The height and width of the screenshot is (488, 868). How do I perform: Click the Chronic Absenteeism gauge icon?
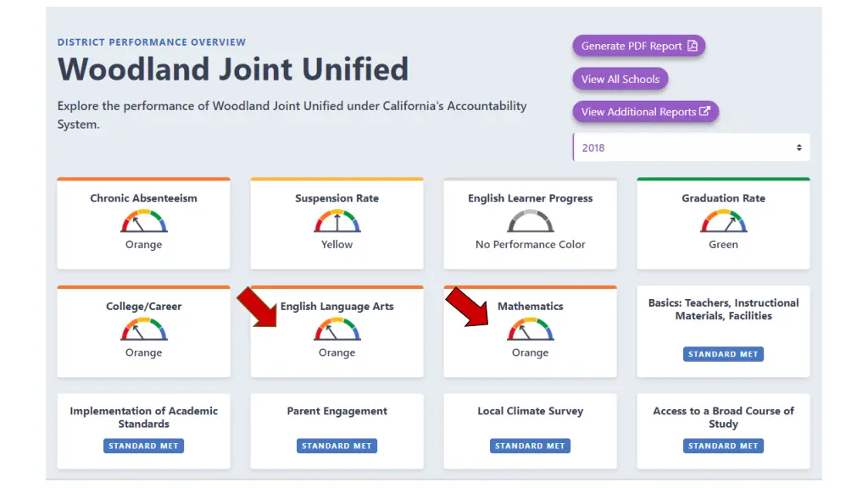144,221
